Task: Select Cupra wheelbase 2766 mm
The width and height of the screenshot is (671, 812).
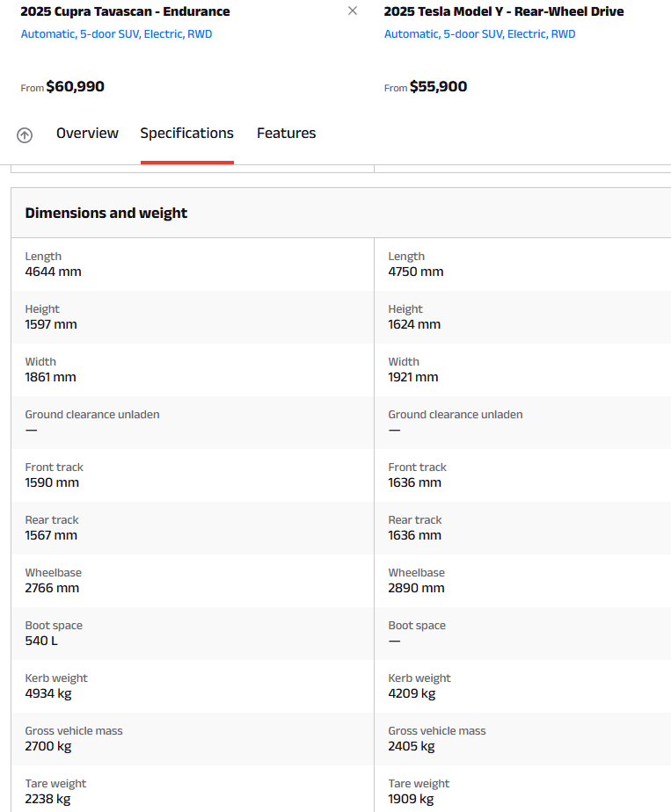Action: click(x=52, y=588)
